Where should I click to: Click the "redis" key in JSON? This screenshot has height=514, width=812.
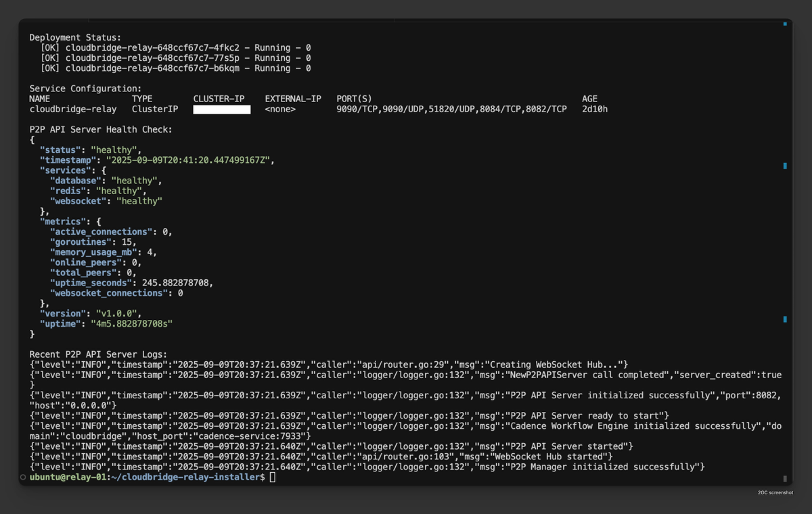click(68, 191)
